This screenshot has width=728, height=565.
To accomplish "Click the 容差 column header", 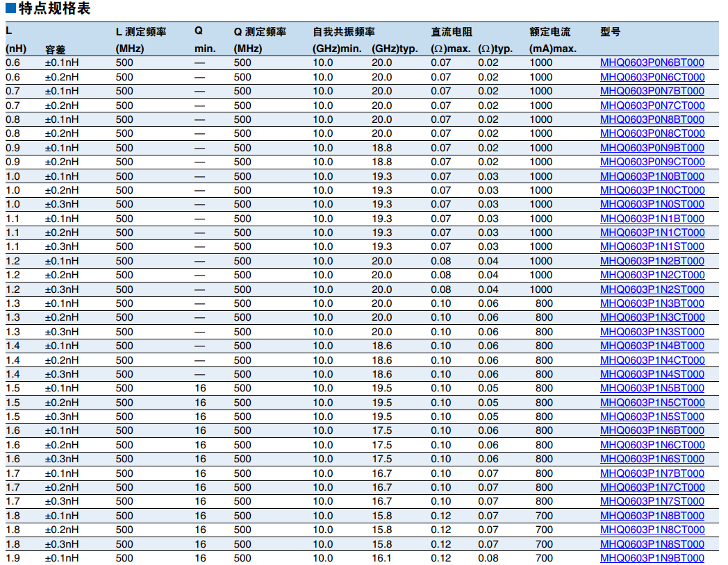I will pos(56,49).
